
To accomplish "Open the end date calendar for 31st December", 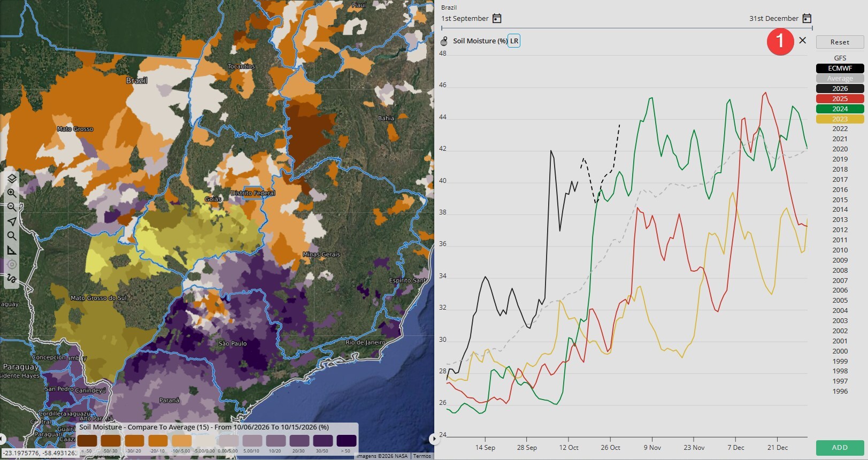I will tap(807, 18).
